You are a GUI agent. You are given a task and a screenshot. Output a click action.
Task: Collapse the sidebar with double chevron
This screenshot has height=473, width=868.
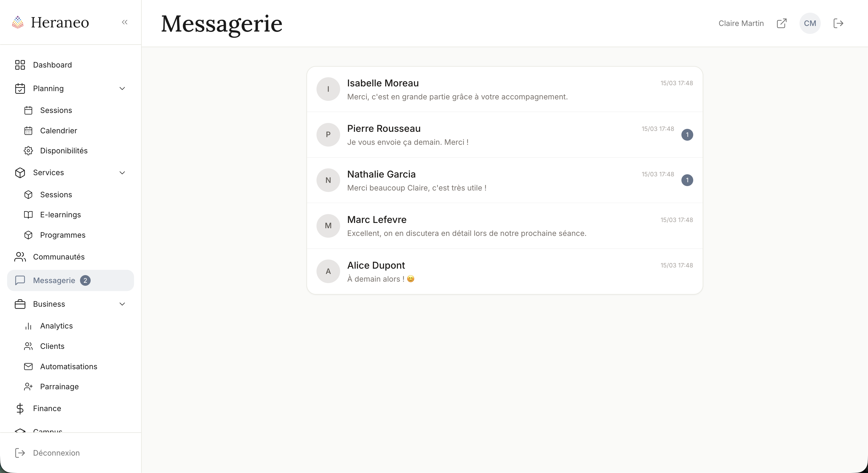pos(125,22)
